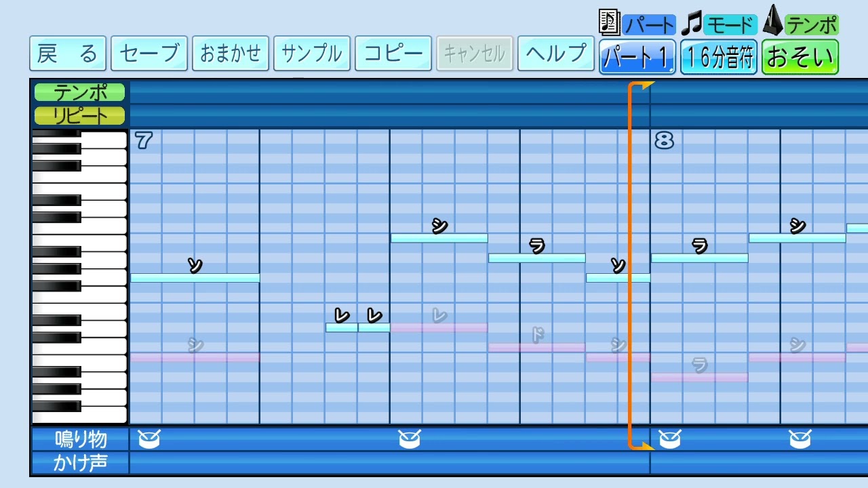Select the long ソ note in measure 7

[x=195, y=278]
